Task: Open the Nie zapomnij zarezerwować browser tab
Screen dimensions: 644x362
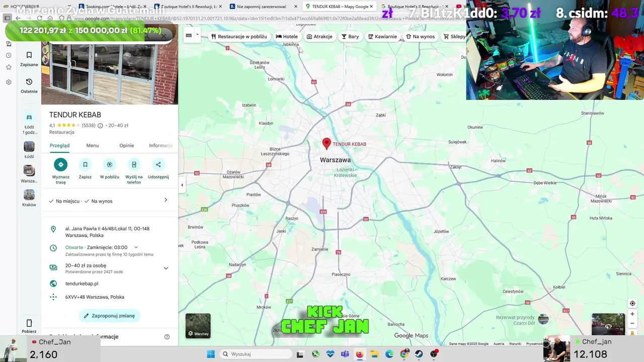Action: (262, 7)
